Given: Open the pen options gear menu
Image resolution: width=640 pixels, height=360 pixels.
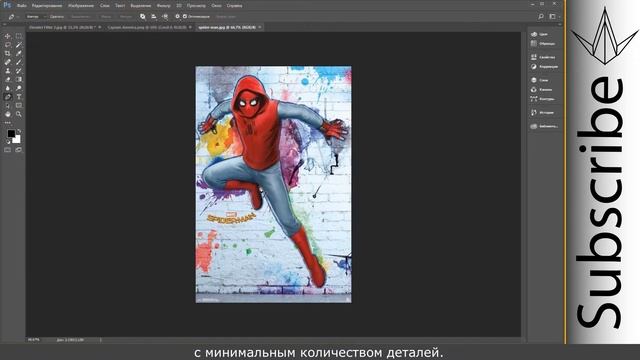Looking at the screenshot, I should coord(177,17).
